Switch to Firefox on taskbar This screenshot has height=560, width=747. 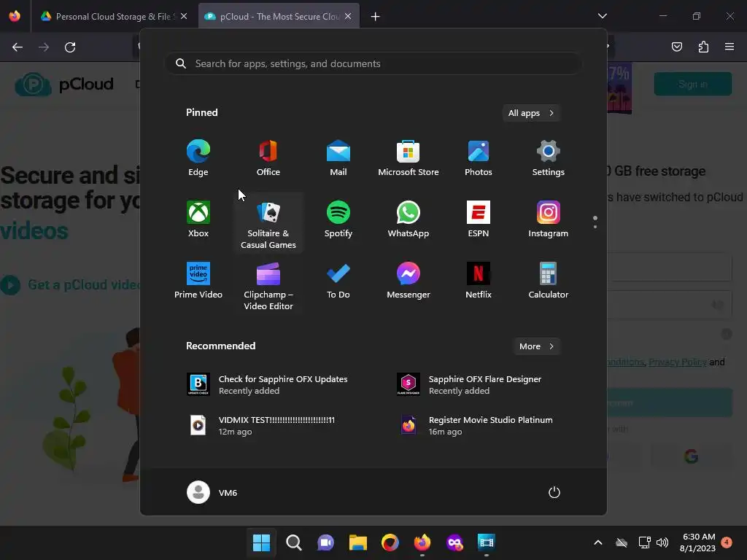click(x=422, y=542)
